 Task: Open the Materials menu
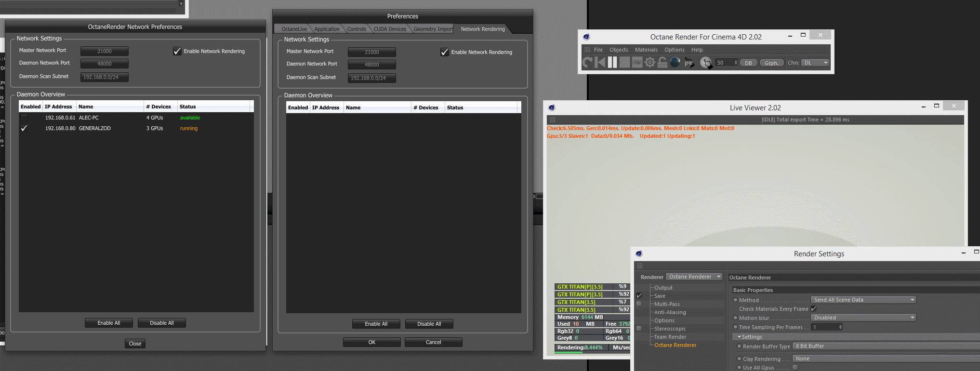coord(646,50)
